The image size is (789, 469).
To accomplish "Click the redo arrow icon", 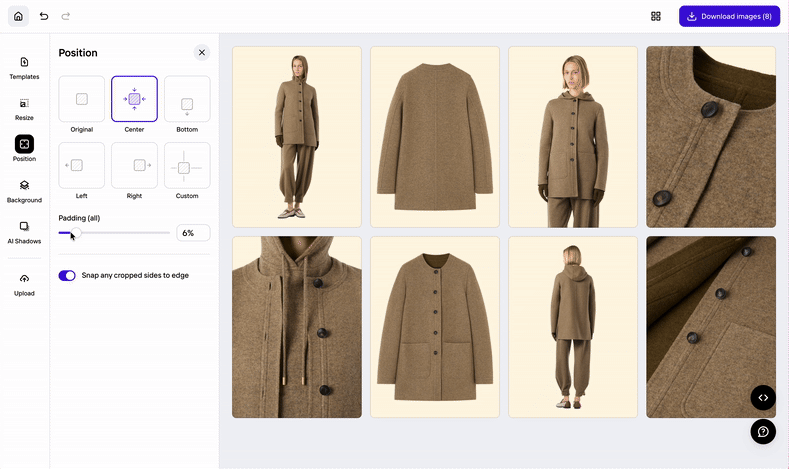I will (x=66, y=16).
